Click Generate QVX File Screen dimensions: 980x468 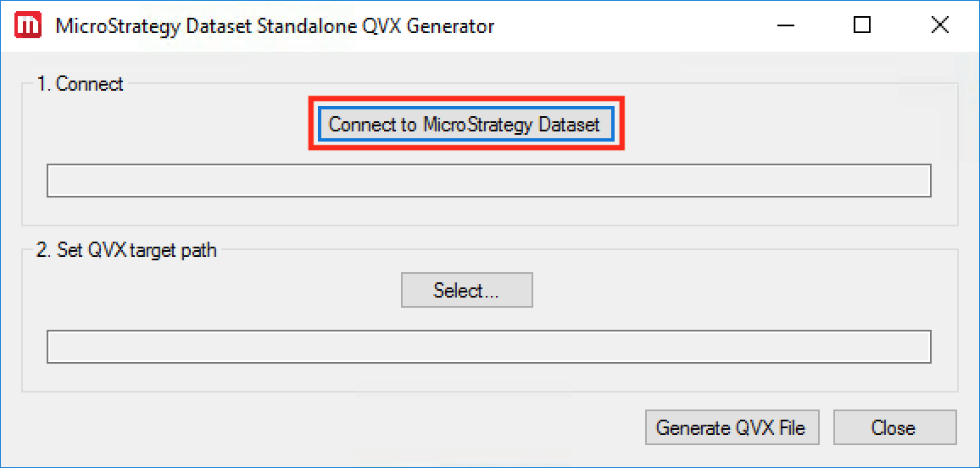(x=731, y=427)
